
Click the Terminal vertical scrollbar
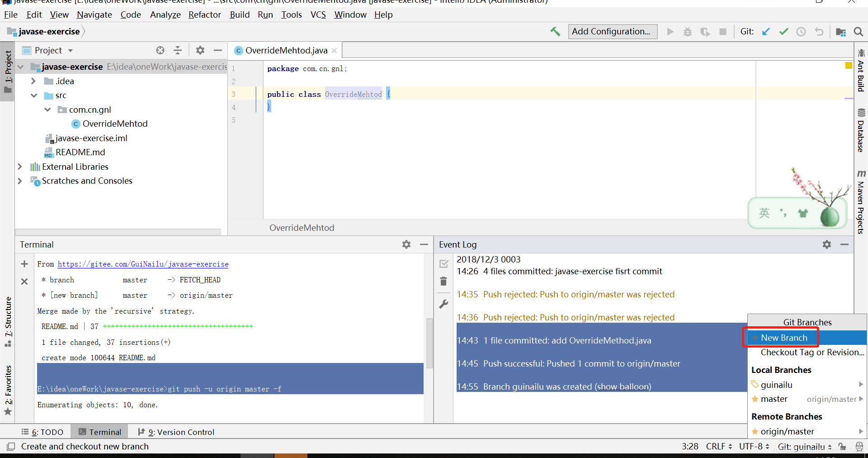(x=429, y=343)
